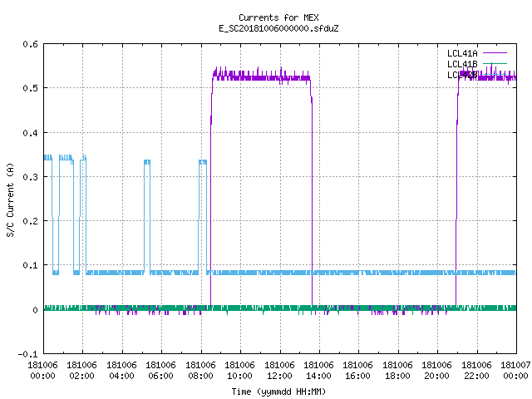Click the x-axis tick '181006 08:00'

(x=201, y=371)
